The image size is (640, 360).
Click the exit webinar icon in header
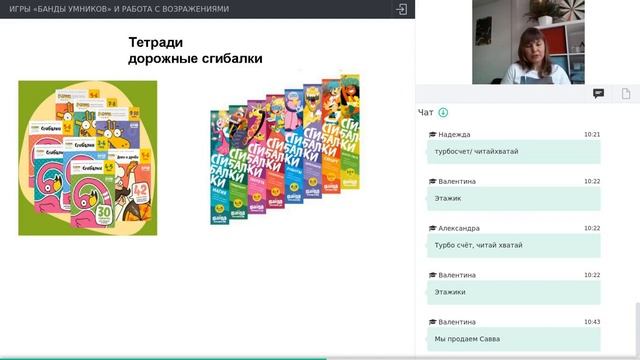pos(401,9)
